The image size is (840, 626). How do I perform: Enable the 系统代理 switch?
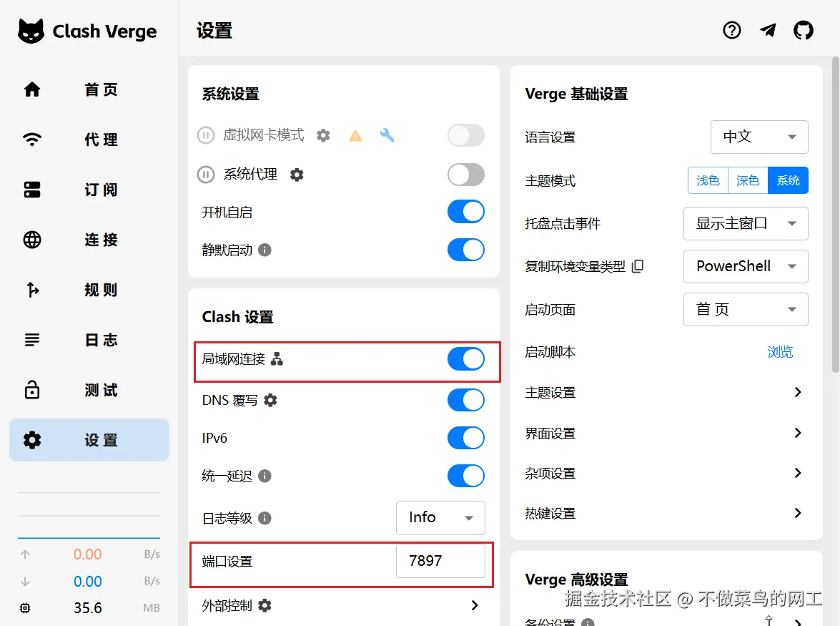(x=466, y=174)
